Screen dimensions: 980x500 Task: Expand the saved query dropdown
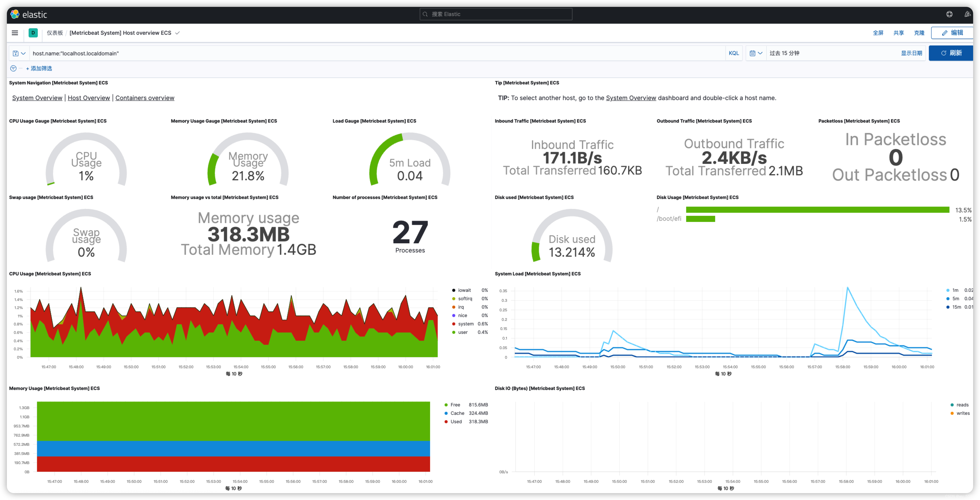[x=19, y=53]
